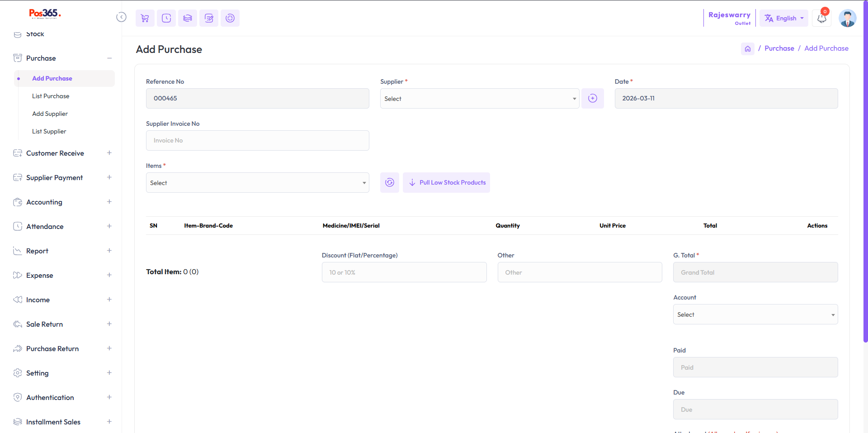
Task: Click the stacked layers icon in top toolbar
Action: click(188, 18)
